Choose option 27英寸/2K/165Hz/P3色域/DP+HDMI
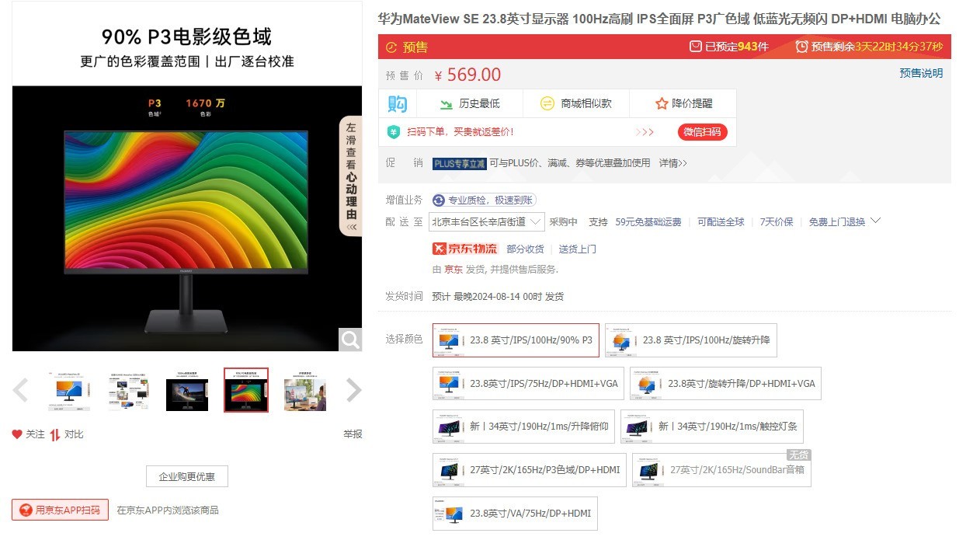The width and height of the screenshot is (980, 540). click(530, 470)
